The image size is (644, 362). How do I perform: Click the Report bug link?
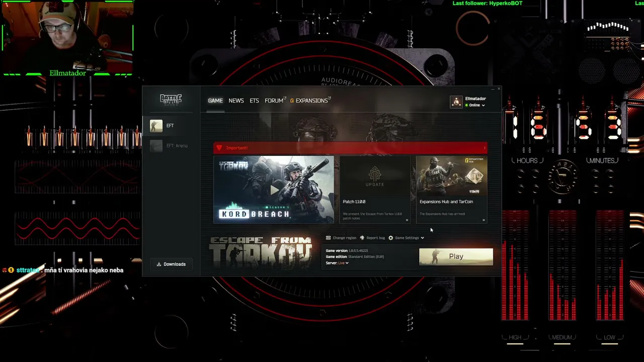click(x=375, y=238)
